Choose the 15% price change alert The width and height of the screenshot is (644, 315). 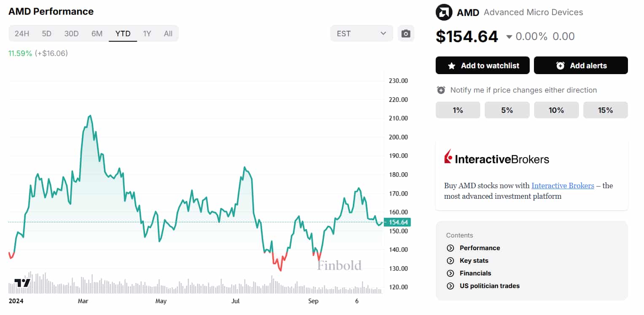pos(606,110)
